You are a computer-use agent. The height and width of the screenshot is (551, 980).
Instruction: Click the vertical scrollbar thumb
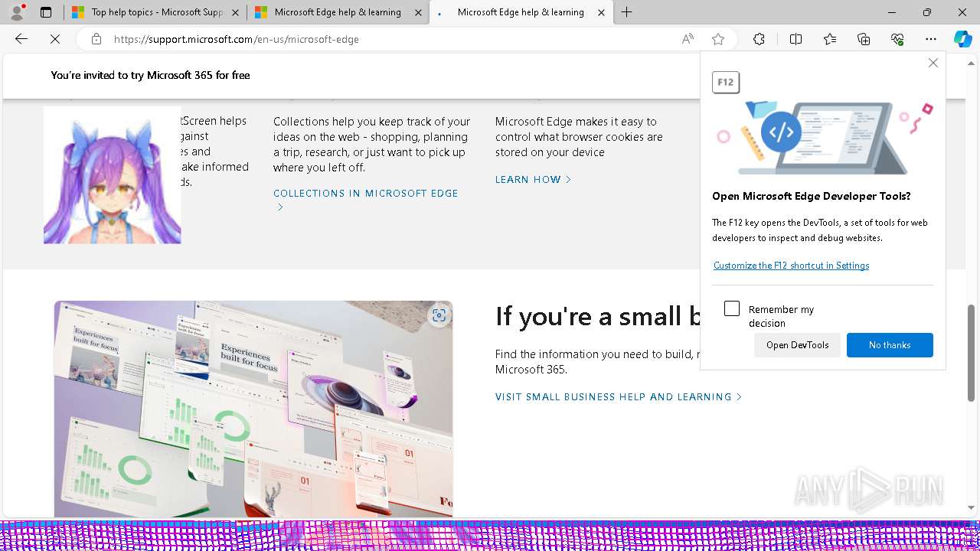point(972,352)
